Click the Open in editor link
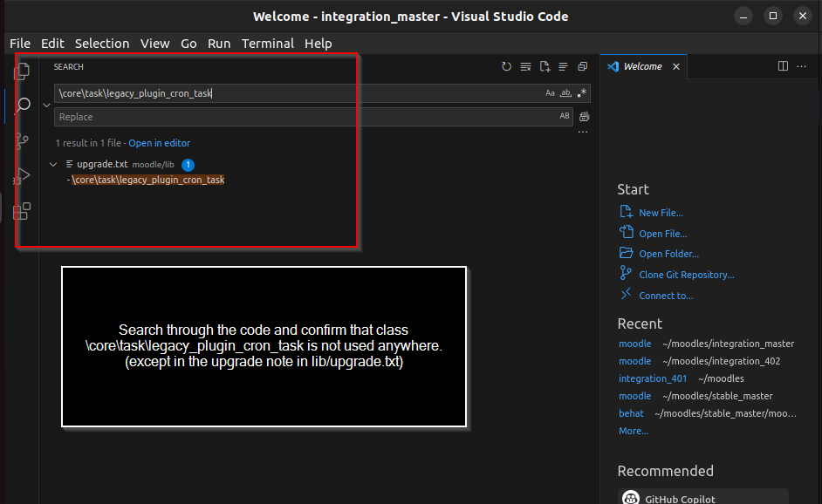This screenshot has width=822, height=504. click(160, 143)
